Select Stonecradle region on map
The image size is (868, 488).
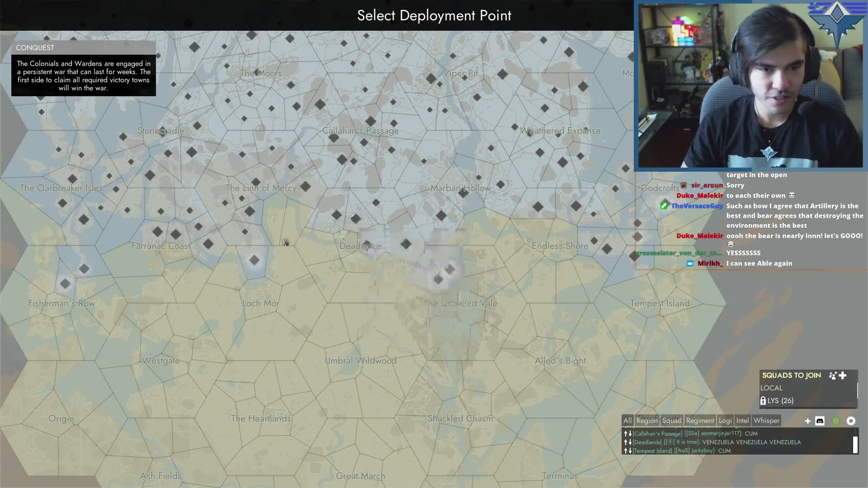point(161,131)
